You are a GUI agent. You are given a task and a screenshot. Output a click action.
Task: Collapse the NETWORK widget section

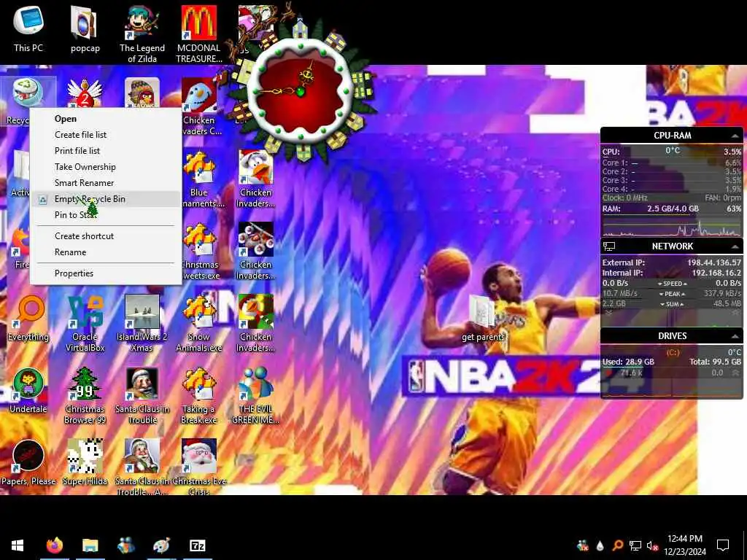click(x=735, y=246)
